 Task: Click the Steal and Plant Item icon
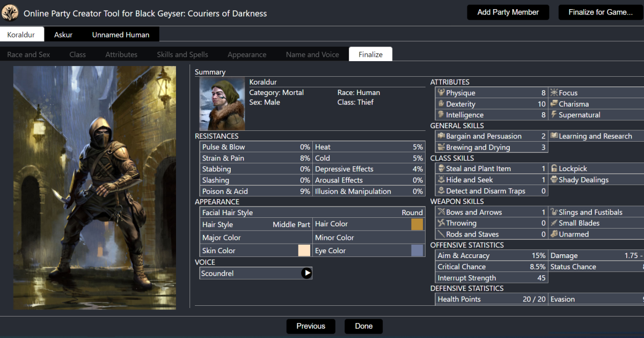441,168
